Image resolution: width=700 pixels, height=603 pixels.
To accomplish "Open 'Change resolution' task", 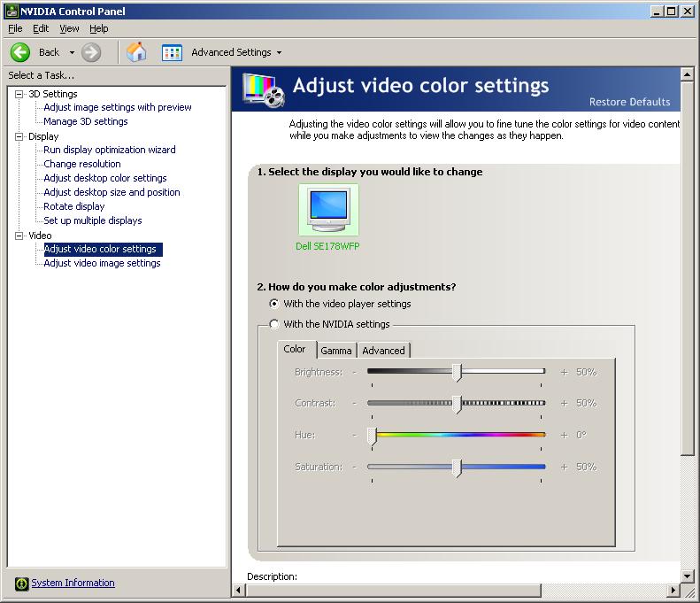I will [x=82, y=164].
